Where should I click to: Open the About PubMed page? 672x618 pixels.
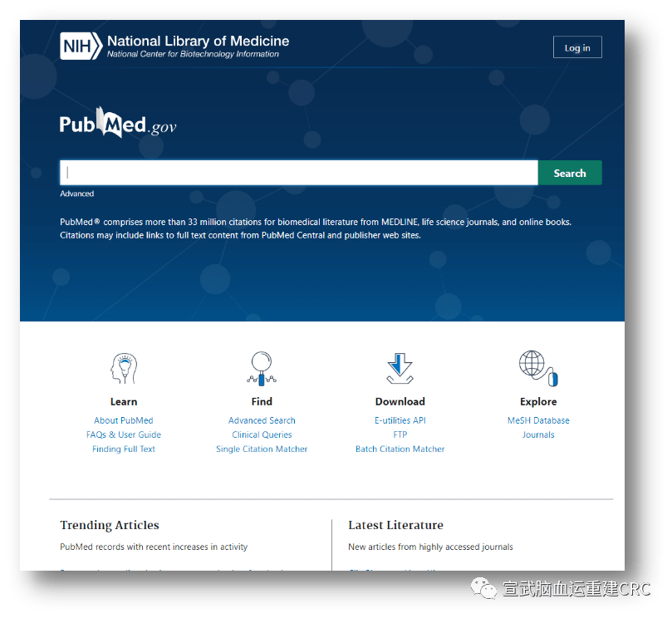point(123,419)
